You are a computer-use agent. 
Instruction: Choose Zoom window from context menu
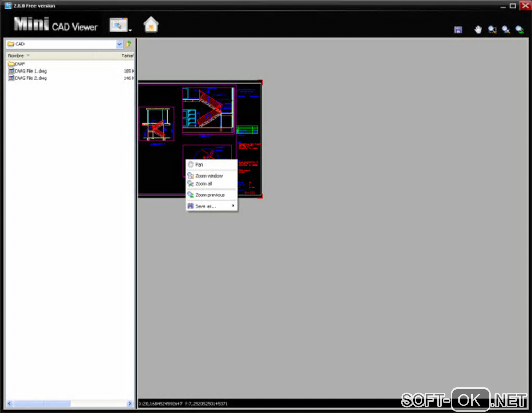point(211,175)
